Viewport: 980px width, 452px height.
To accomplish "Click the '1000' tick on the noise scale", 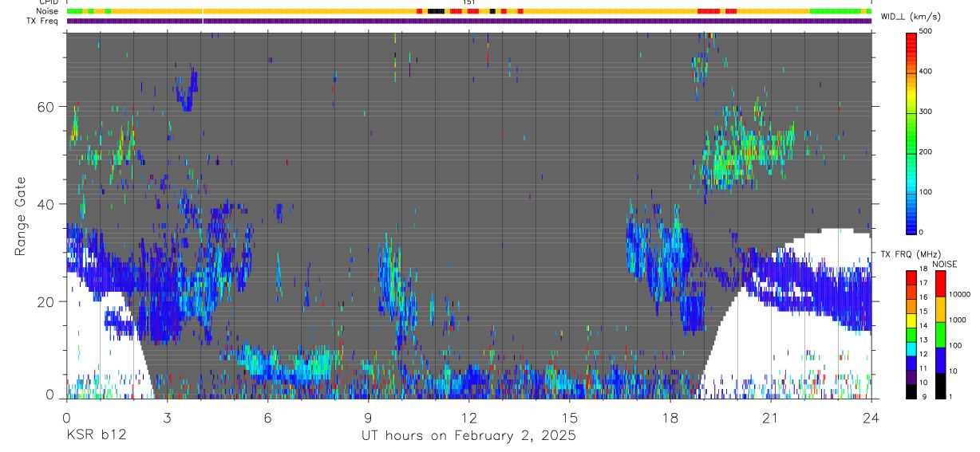I will click(x=958, y=320).
